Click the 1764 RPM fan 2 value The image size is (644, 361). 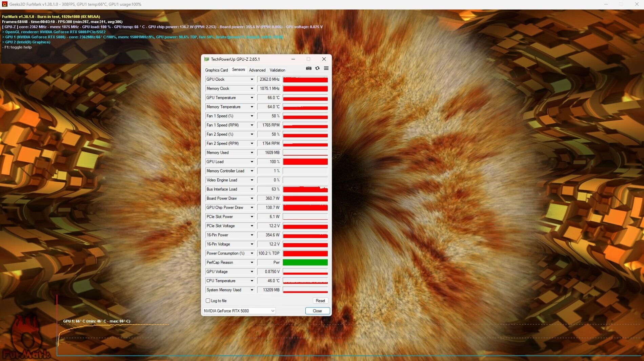[269, 143]
